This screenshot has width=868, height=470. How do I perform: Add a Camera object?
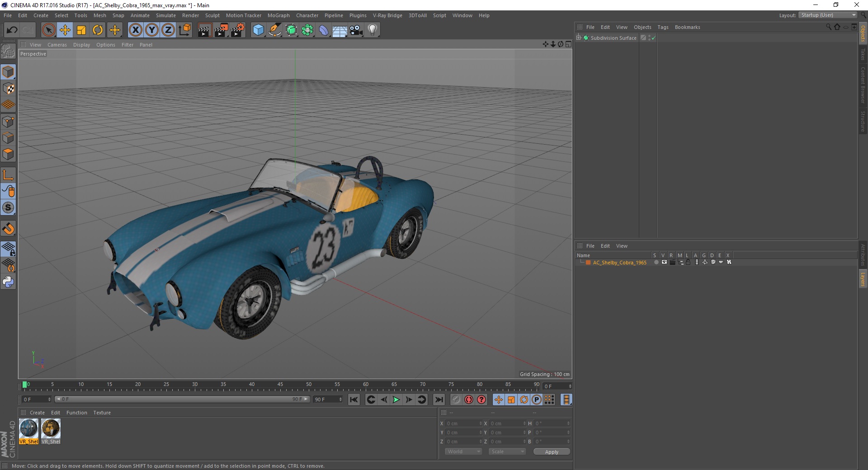coord(356,30)
